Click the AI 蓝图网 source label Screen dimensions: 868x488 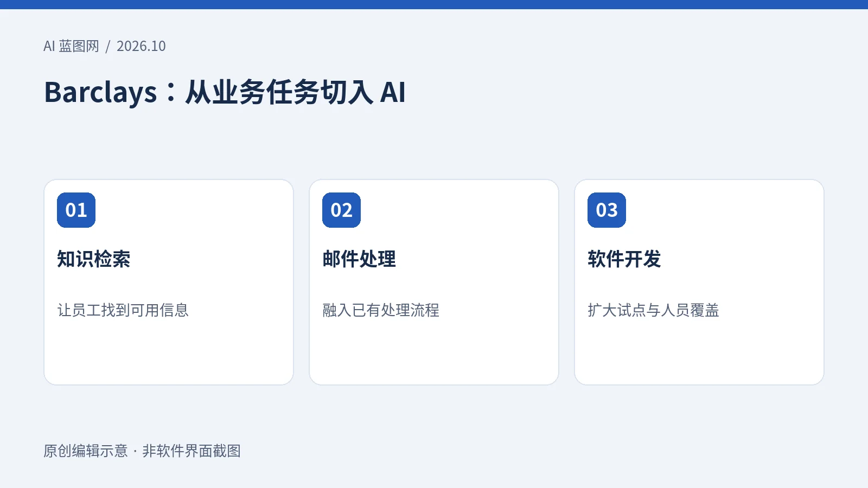pos(71,46)
